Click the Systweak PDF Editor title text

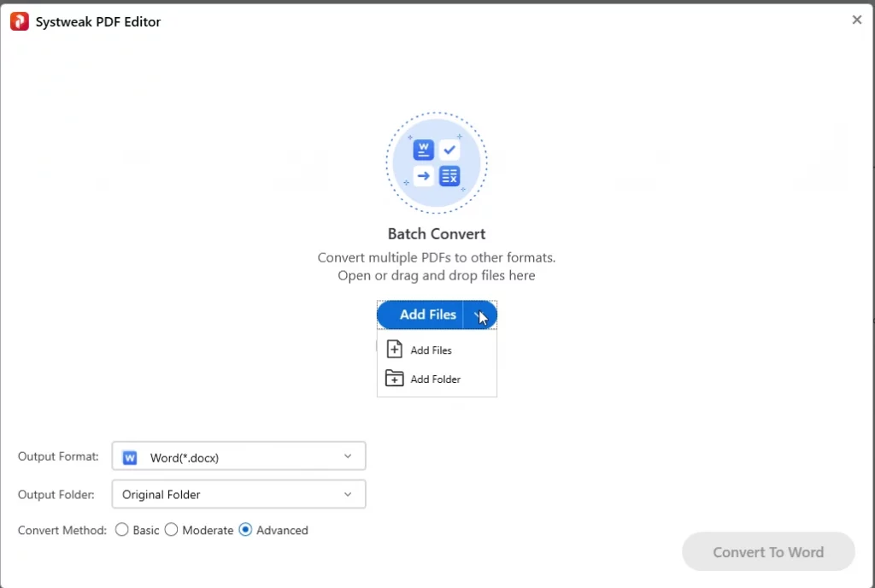[x=98, y=21]
